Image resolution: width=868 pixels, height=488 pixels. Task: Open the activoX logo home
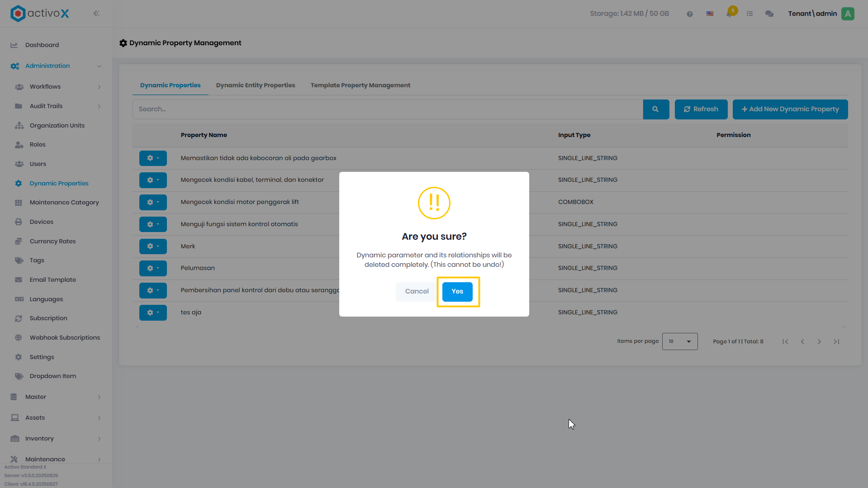point(40,14)
